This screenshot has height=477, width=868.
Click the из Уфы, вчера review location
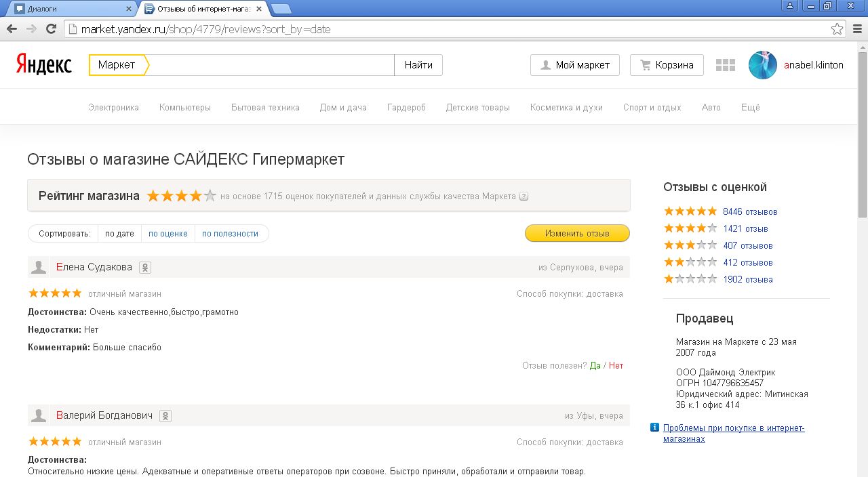[594, 415]
